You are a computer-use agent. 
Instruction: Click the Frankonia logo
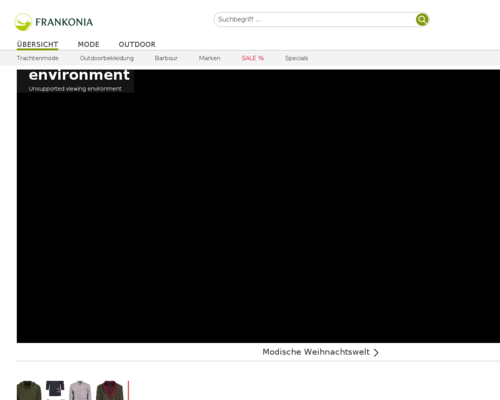[x=54, y=22]
